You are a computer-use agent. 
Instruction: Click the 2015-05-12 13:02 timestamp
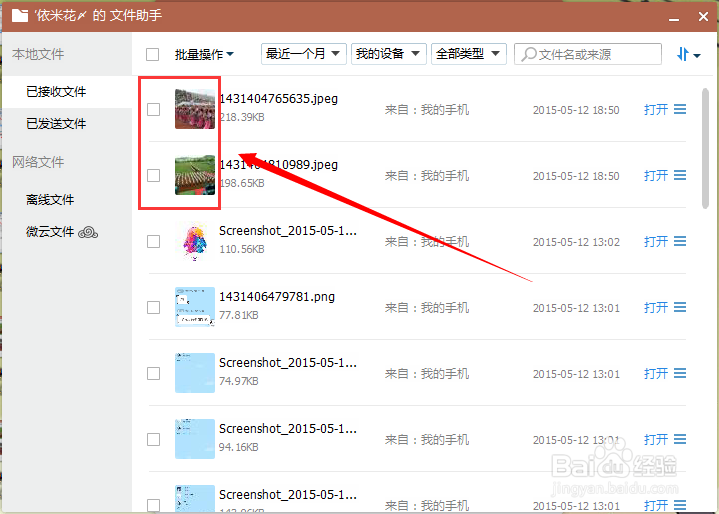pos(576,242)
